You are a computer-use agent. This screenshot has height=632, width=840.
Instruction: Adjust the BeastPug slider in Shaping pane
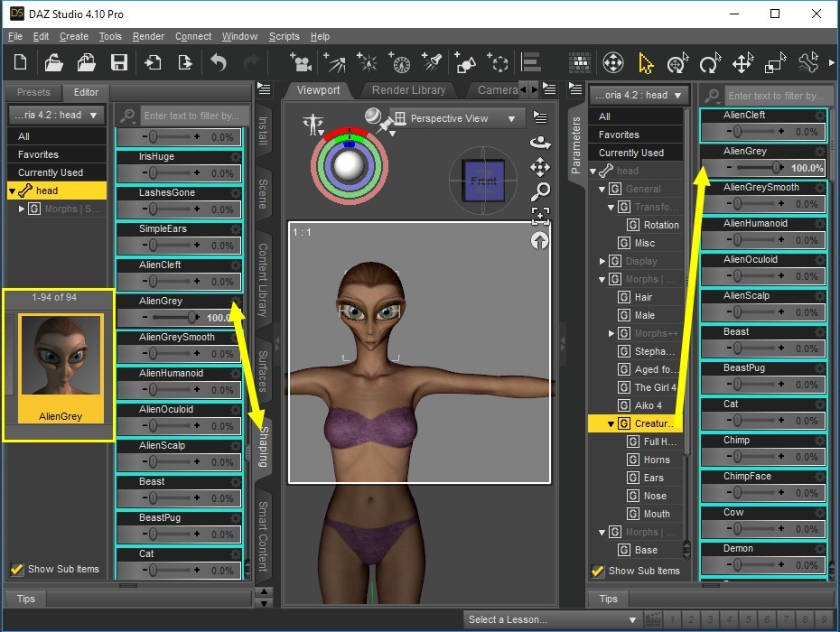click(172, 534)
